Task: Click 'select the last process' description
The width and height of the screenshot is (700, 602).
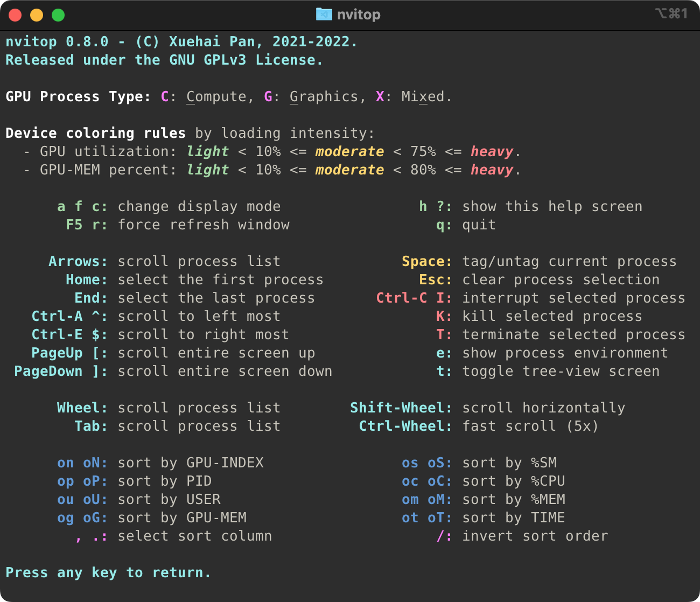Action: (x=216, y=298)
